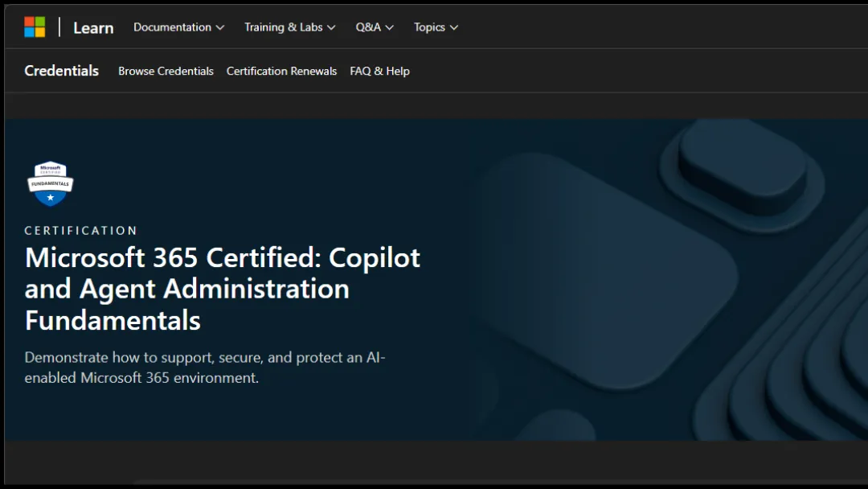Viewport: 868px width, 489px height.
Task: Click the Microsoft logo icon
Action: click(x=35, y=27)
